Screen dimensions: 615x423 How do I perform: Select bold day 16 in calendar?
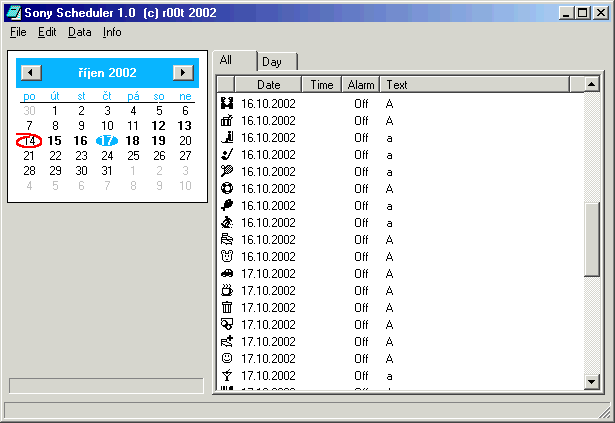pyautogui.click(x=81, y=140)
